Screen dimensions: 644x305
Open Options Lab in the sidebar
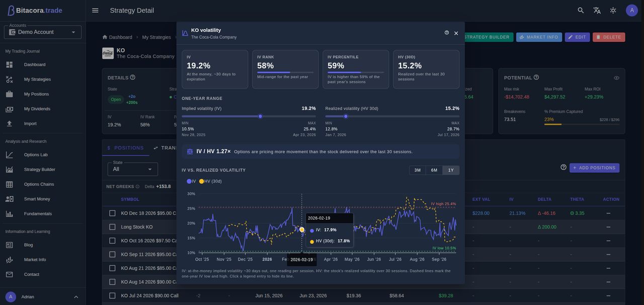click(x=43, y=155)
